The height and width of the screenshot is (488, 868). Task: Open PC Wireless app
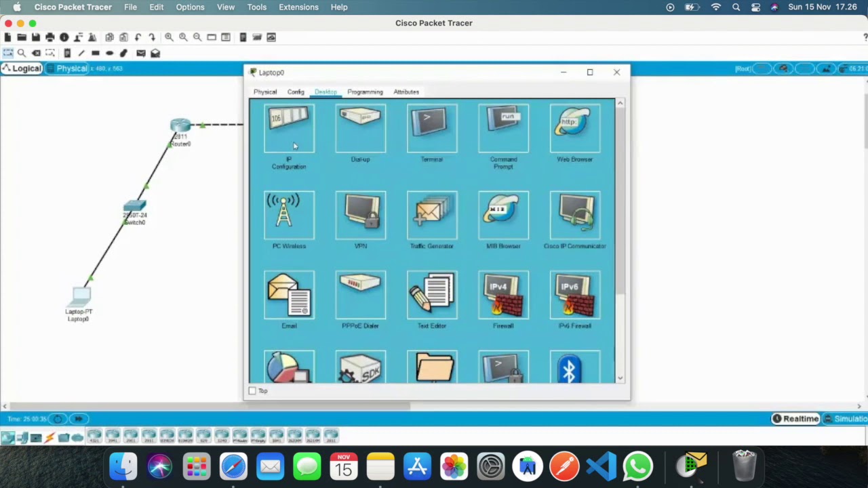pyautogui.click(x=289, y=216)
